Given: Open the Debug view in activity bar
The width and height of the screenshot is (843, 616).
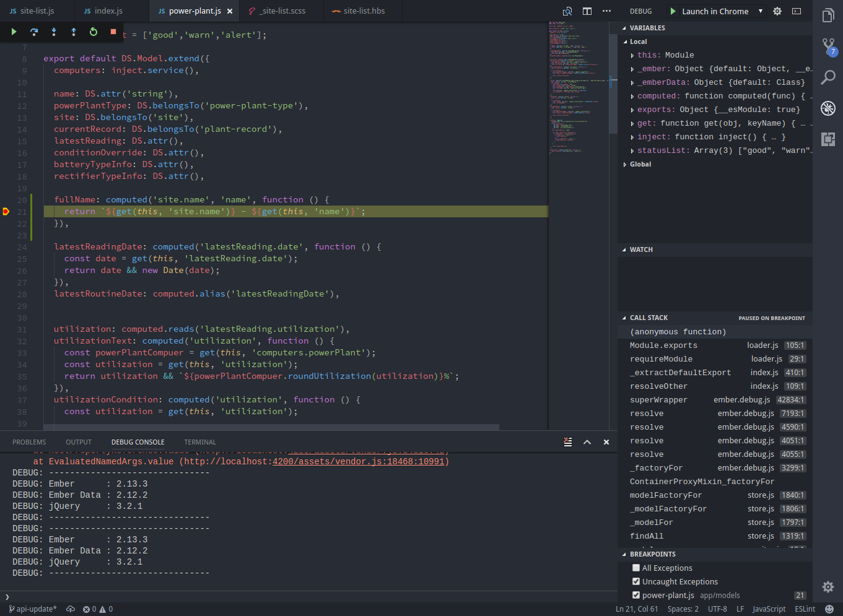Looking at the screenshot, I should (x=828, y=108).
